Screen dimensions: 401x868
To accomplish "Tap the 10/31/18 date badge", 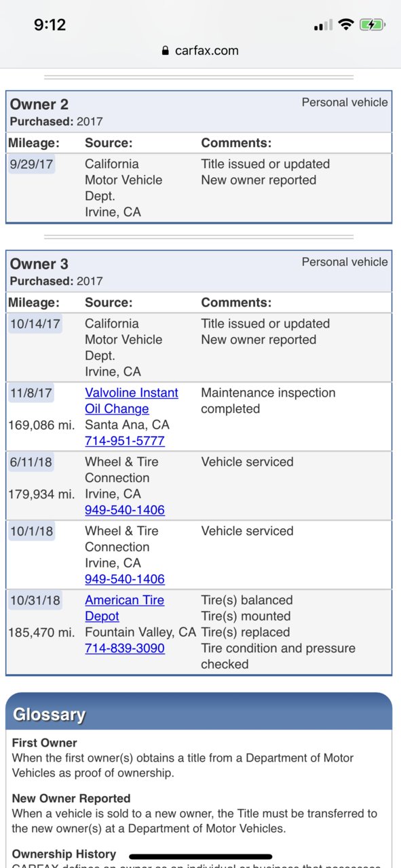I will tap(35, 600).
